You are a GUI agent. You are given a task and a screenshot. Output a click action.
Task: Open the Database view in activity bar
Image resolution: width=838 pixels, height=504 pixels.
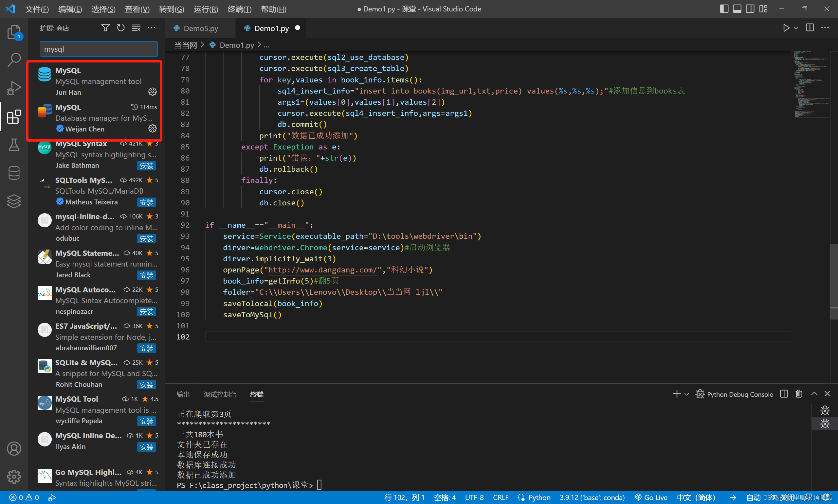14,173
